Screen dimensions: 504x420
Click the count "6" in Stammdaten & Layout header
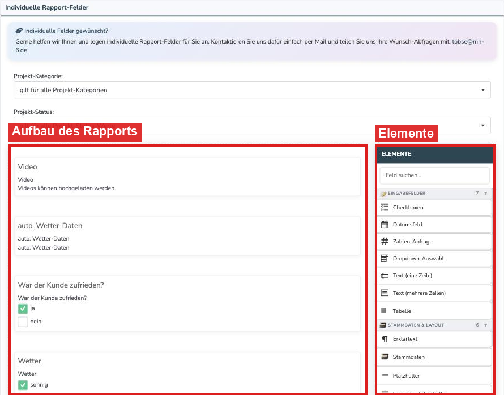click(477, 325)
